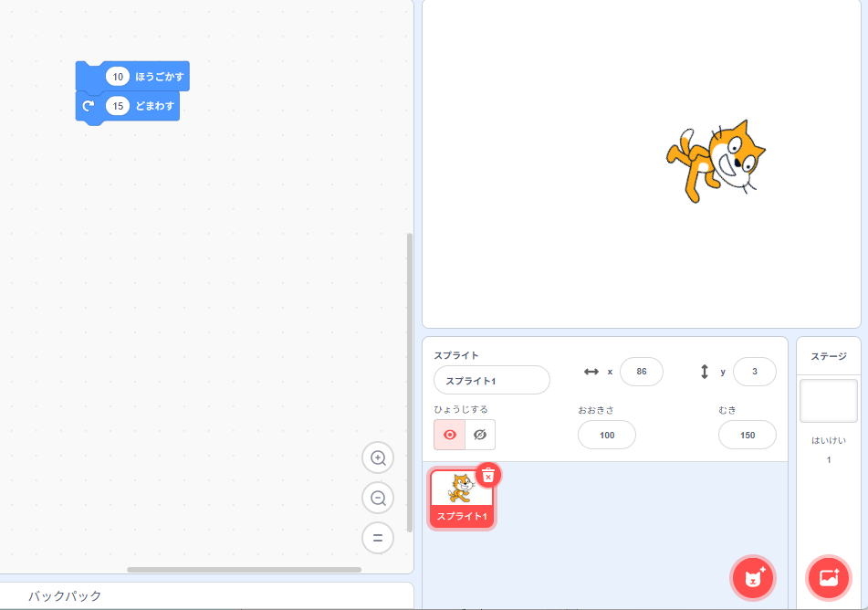
Task: Click the はいけい backdrops label
Action: [829, 440]
